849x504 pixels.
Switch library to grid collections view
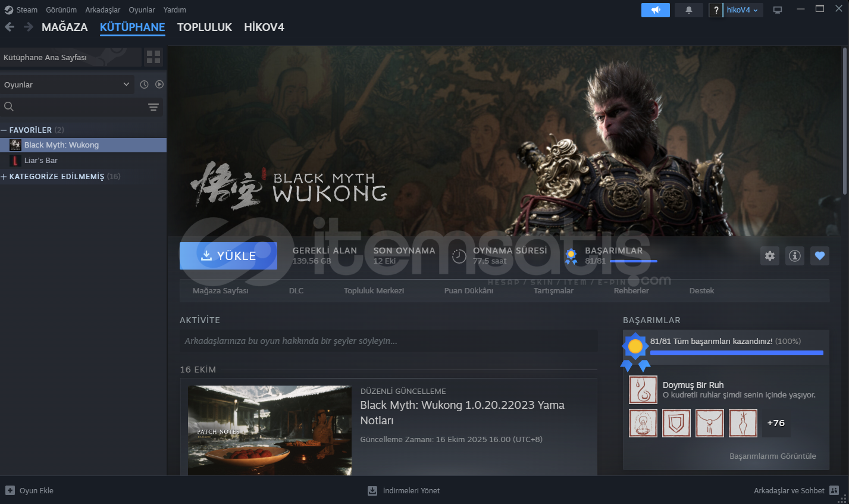click(x=153, y=57)
